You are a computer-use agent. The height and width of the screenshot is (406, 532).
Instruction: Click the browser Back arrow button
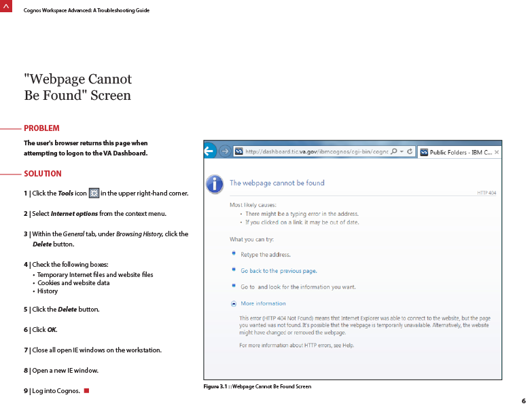pyautogui.click(x=210, y=151)
